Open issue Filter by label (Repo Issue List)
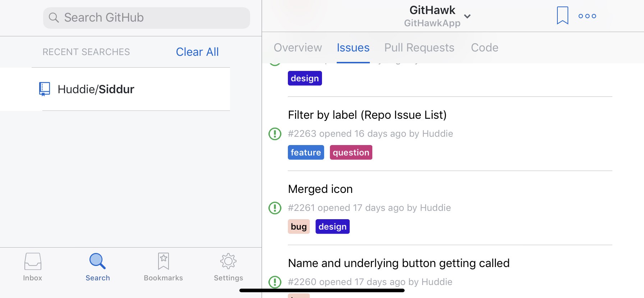The image size is (644, 298). tap(367, 115)
